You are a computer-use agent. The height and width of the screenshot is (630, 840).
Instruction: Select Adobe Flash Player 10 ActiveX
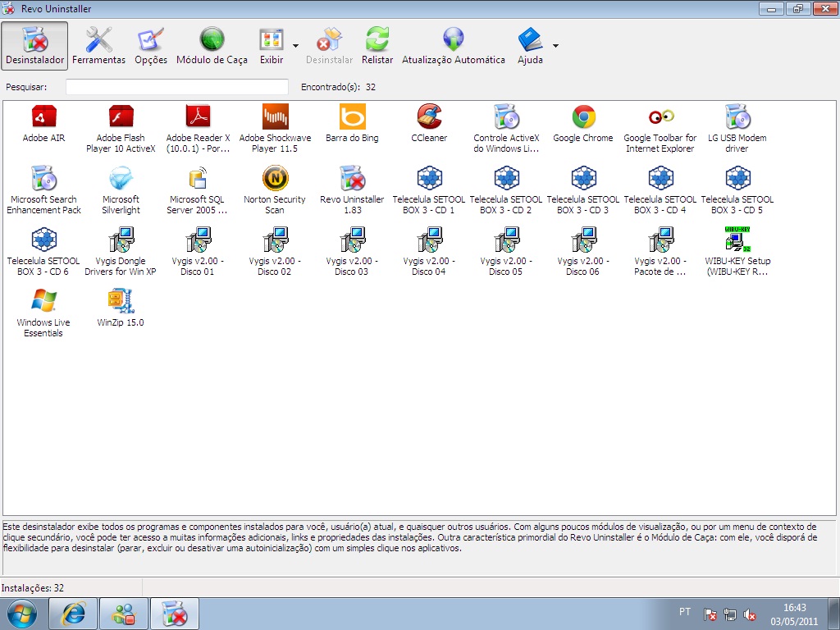pos(121,129)
